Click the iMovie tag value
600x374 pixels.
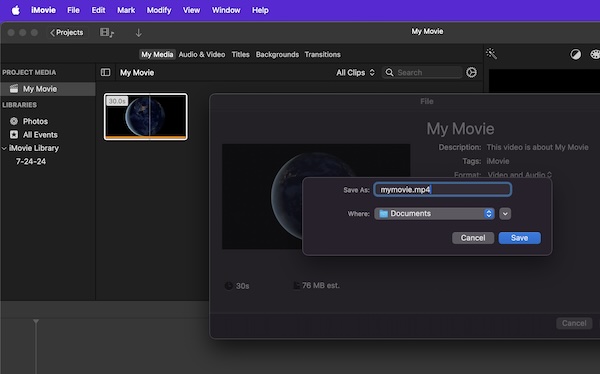pyautogui.click(x=498, y=161)
